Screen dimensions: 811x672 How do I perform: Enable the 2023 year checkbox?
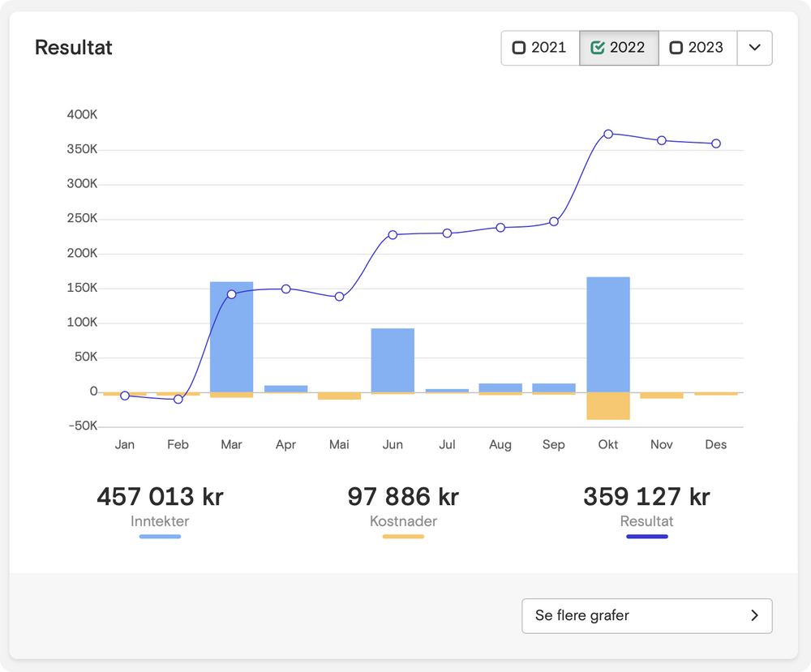[676, 48]
